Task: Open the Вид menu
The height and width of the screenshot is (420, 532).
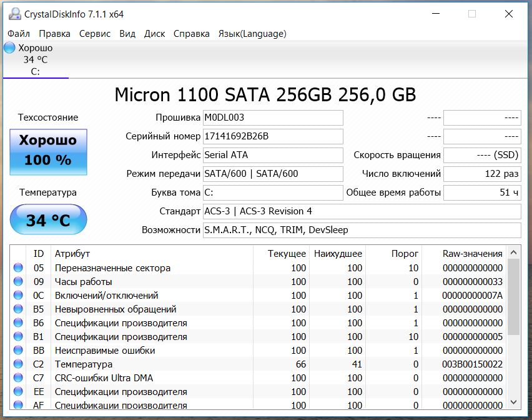Action: 127,34
